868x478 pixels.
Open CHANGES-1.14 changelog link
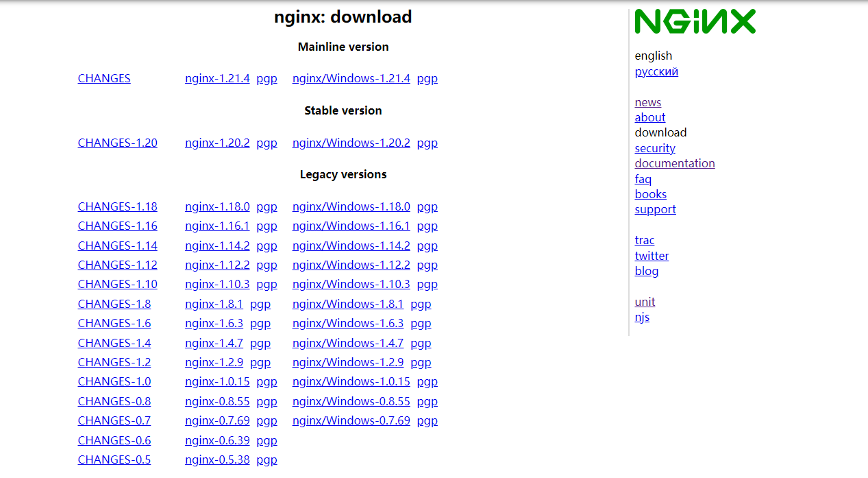pyautogui.click(x=117, y=246)
